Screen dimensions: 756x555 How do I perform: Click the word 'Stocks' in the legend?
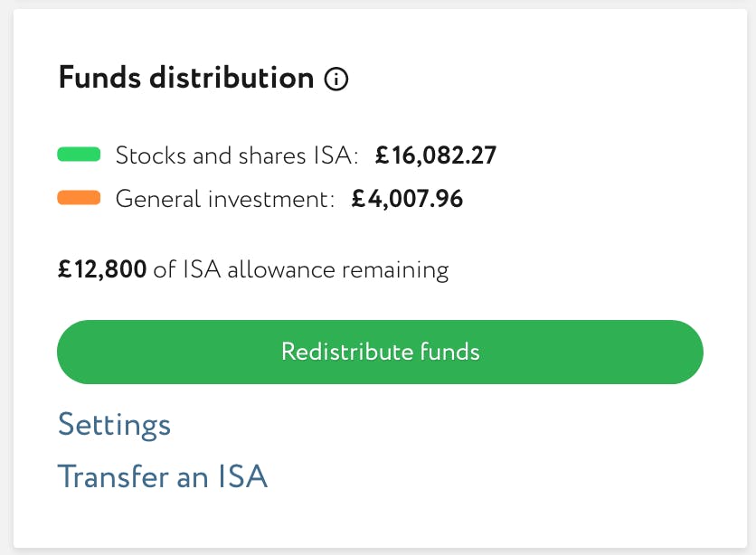148,155
